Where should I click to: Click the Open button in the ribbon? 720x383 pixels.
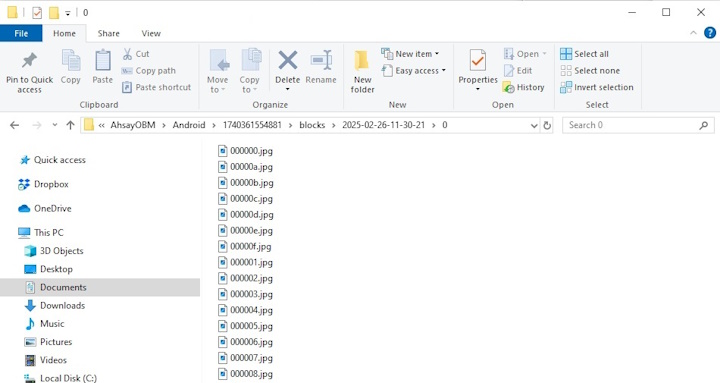(525, 54)
